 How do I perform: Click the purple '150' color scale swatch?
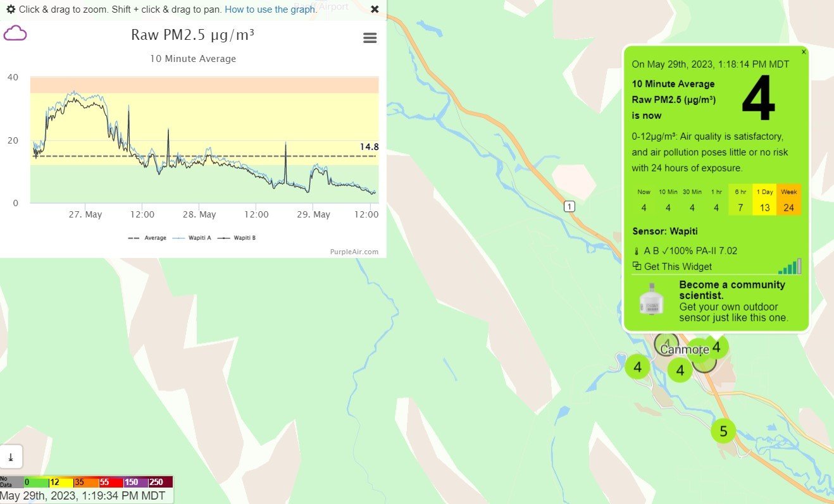click(135, 482)
